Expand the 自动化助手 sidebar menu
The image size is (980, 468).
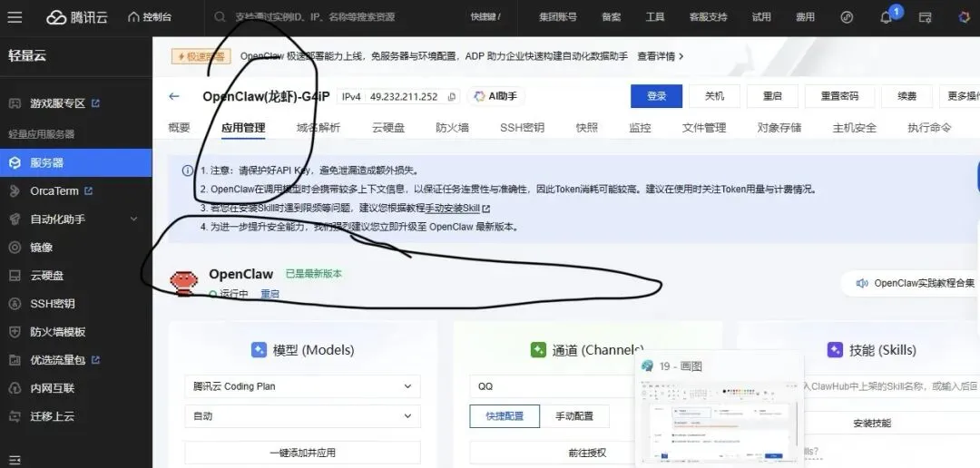[133, 219]
